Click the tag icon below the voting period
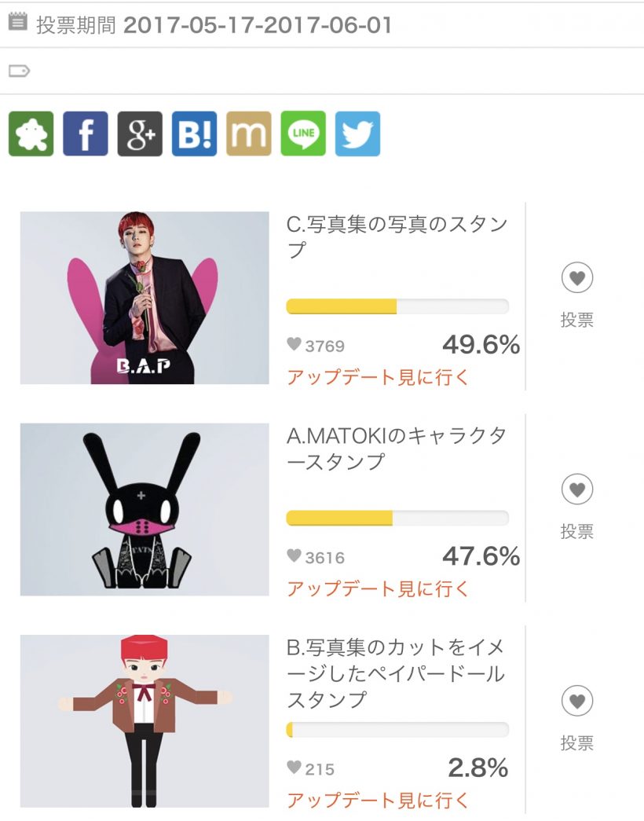The width and height of the screenshot is (644, 821). [x=19, y=71]
